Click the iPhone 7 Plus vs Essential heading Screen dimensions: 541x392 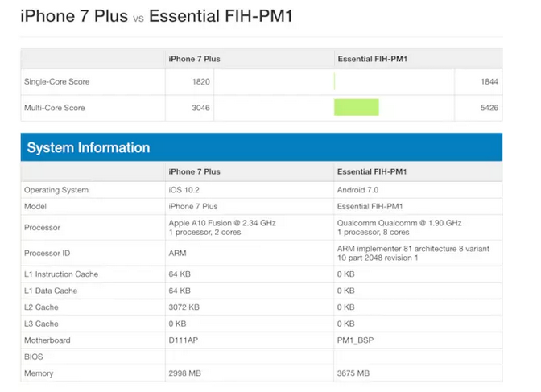[x=157, y=16]
